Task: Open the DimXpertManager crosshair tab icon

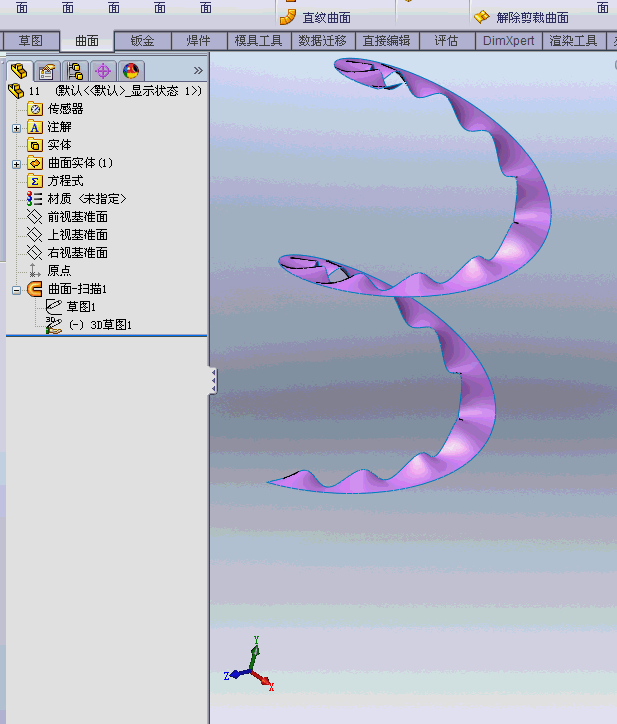Action: (x=103, y=71)
